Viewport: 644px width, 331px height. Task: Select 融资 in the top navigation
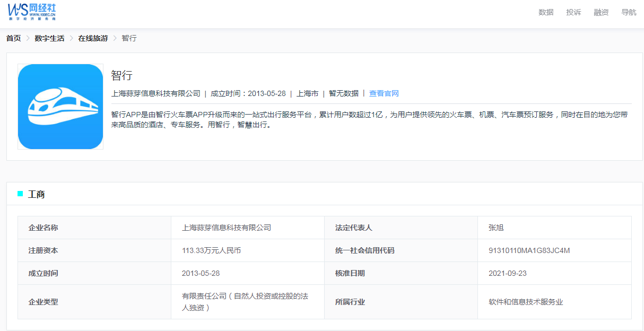tap(601, 12)
